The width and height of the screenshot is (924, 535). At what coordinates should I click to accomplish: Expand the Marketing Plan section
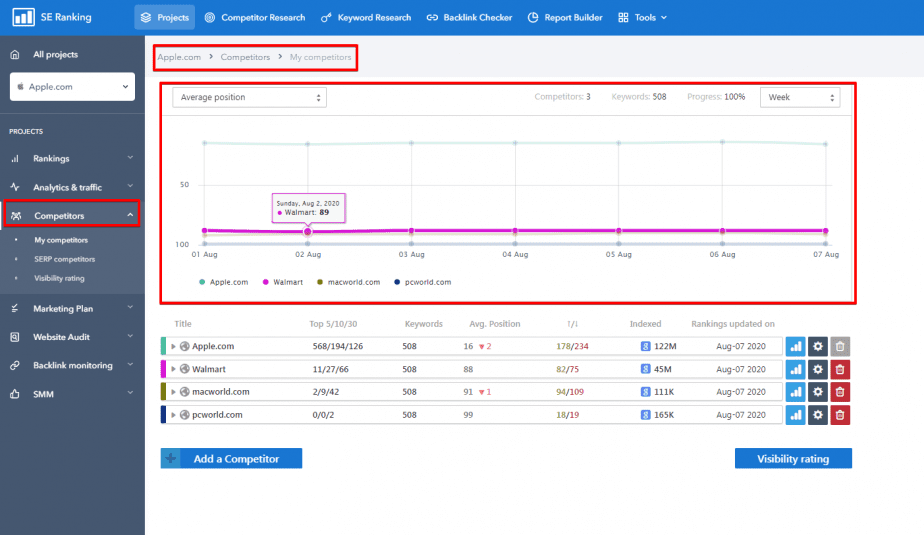coord(72,309)
